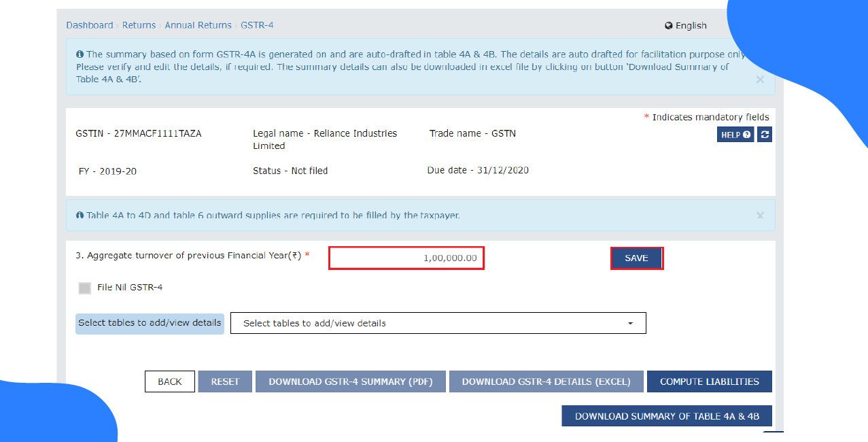
Task: Select the GSTR-4 breadcrumb item
Action: tap(258, 24)
